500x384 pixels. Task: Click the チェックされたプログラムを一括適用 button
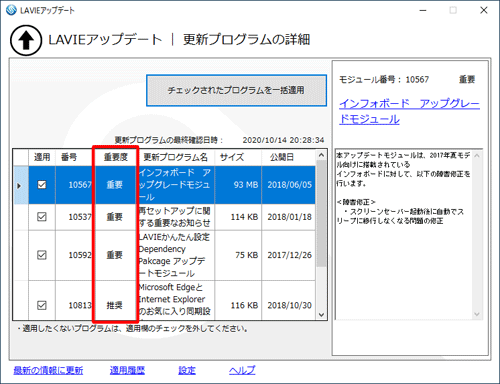pyautogui.click(x=236, y=90)
